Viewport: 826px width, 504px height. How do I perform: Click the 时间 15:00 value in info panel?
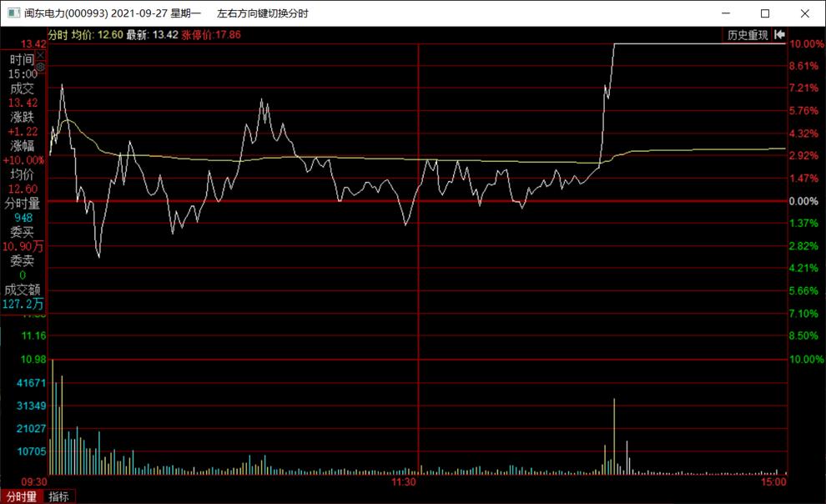pos(23,74)
